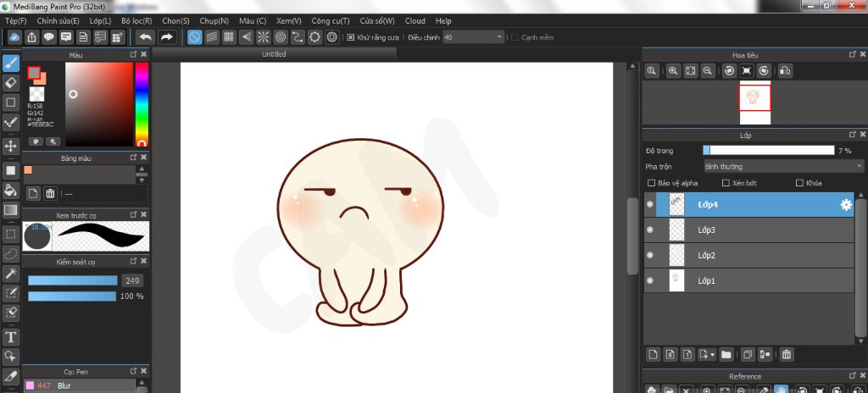Duplicate the selected layer
Viewport: 868px width, 393px height.
pos(748,354)
